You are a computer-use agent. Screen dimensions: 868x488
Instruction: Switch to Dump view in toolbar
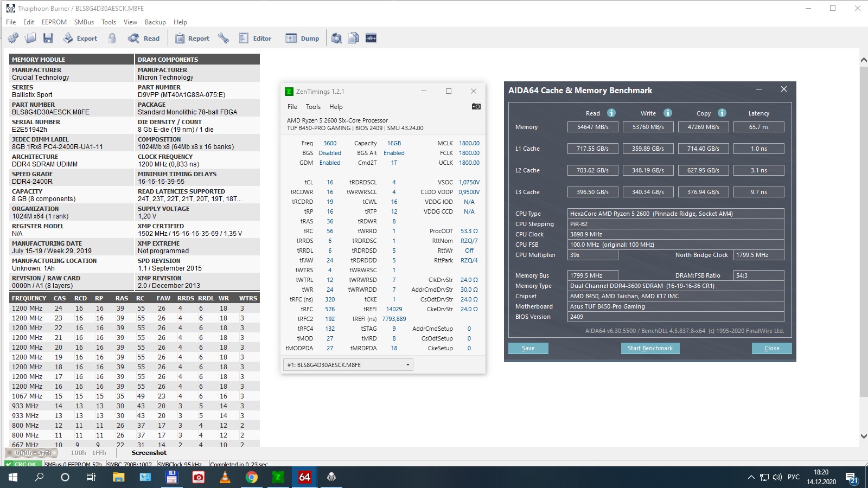coord(302,38)
